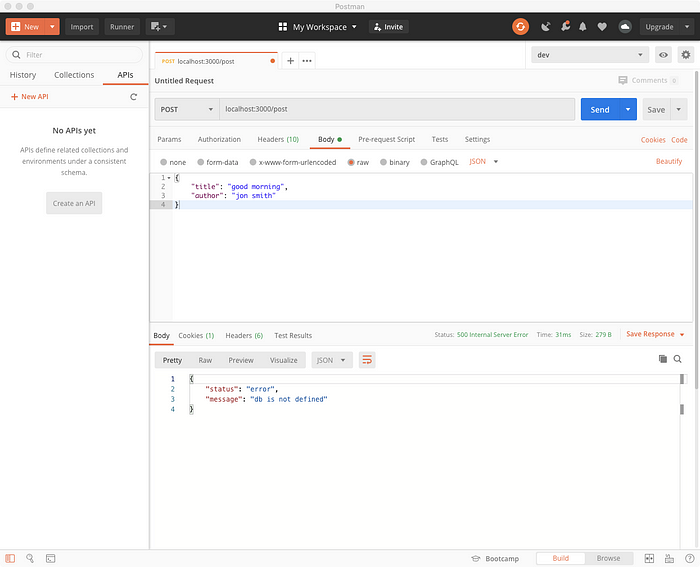Open the request body JSON format dropdown
This screenshot has height=567, width=700.
[483, 162]
